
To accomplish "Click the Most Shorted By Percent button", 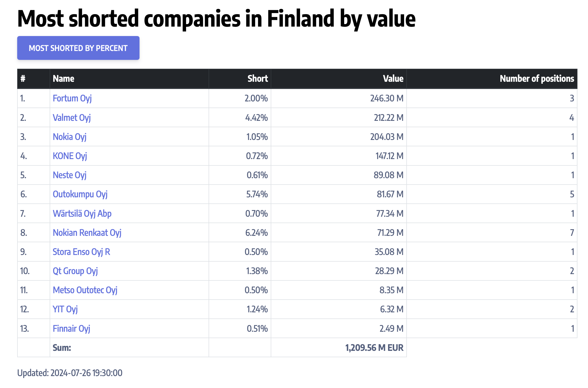I will (78, 48).
